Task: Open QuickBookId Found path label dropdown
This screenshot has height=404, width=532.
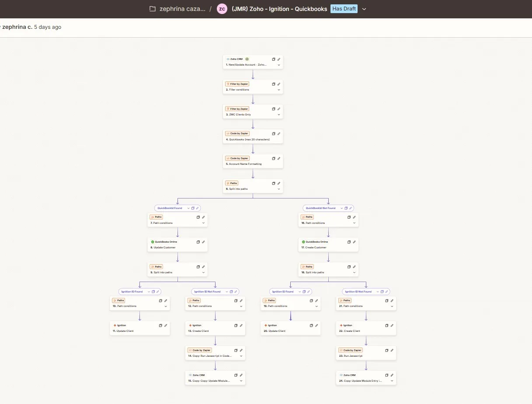Action: (x=188, y=208)
